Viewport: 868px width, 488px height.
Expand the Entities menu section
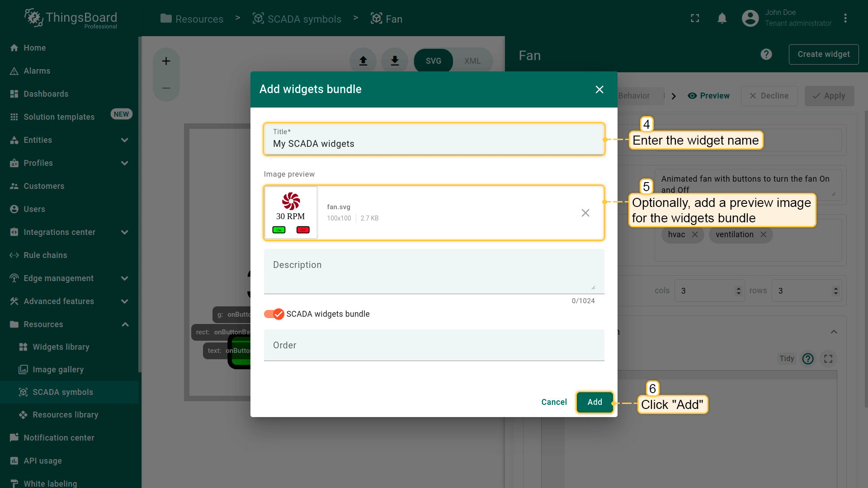point(124,140)
